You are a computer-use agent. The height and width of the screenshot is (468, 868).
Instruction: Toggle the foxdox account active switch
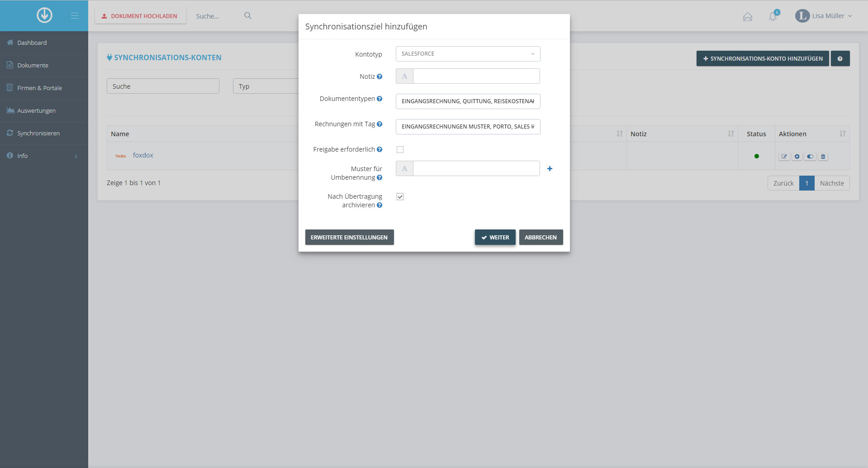pyautogui.click(x=810, y=157)
